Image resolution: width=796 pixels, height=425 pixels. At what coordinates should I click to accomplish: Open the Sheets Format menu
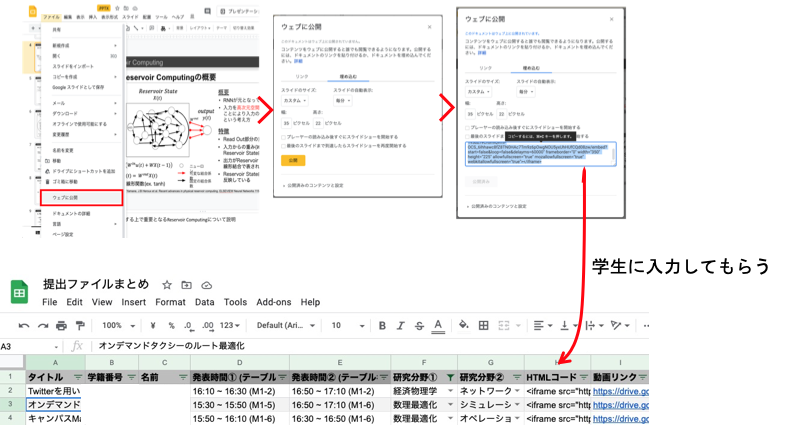(x=170, y=302)
